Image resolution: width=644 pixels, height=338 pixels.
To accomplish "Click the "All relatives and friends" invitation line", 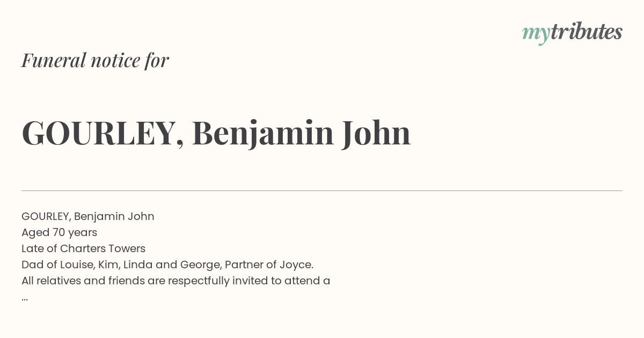I will coord(176,281).
